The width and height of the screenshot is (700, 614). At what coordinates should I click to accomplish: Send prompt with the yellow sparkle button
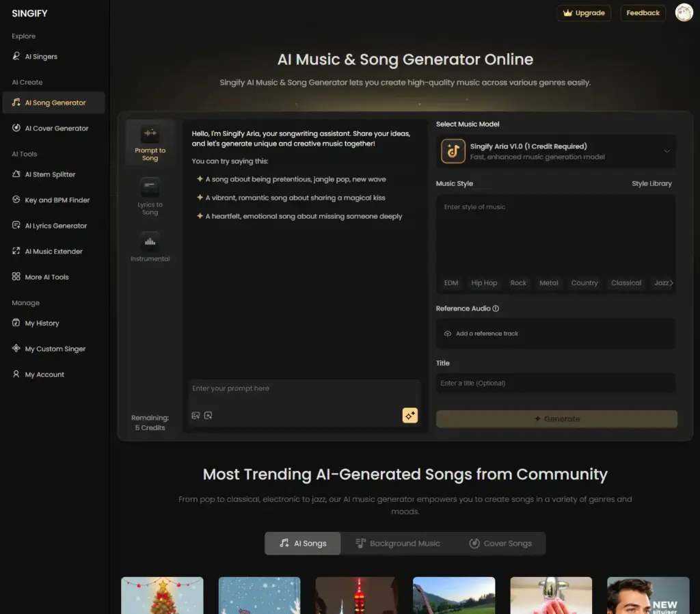[410, 415]
